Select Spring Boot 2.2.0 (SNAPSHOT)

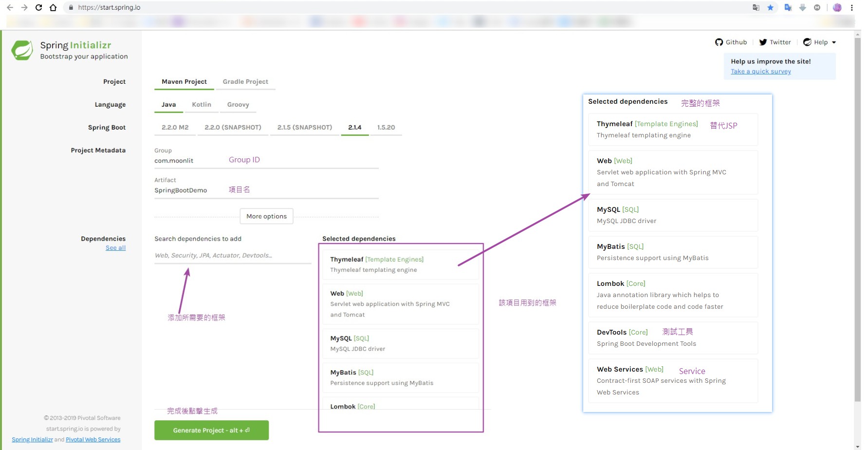[233, 128]
